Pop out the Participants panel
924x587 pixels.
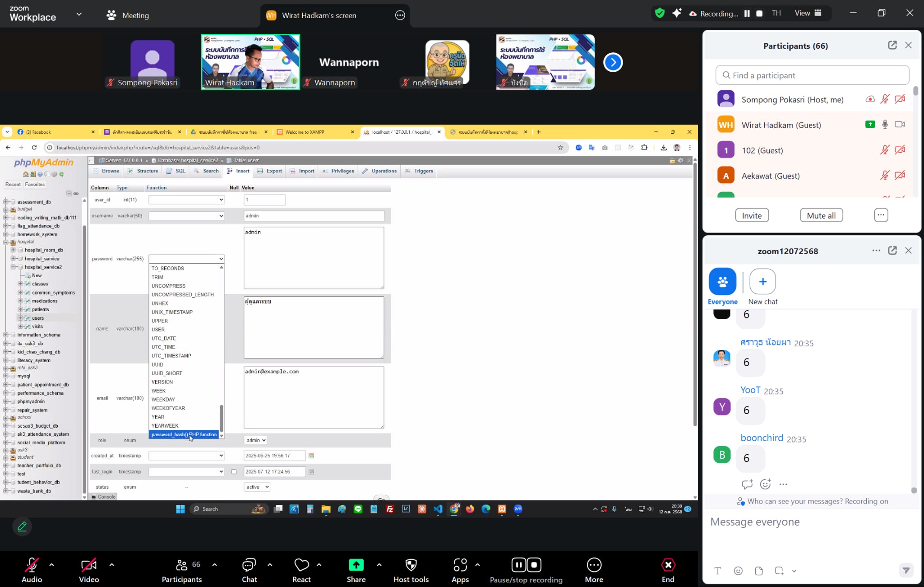tap(892, 45)
